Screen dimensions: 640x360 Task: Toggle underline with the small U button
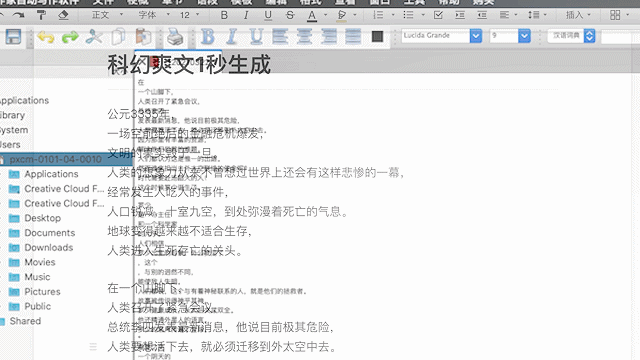point(268,15)
